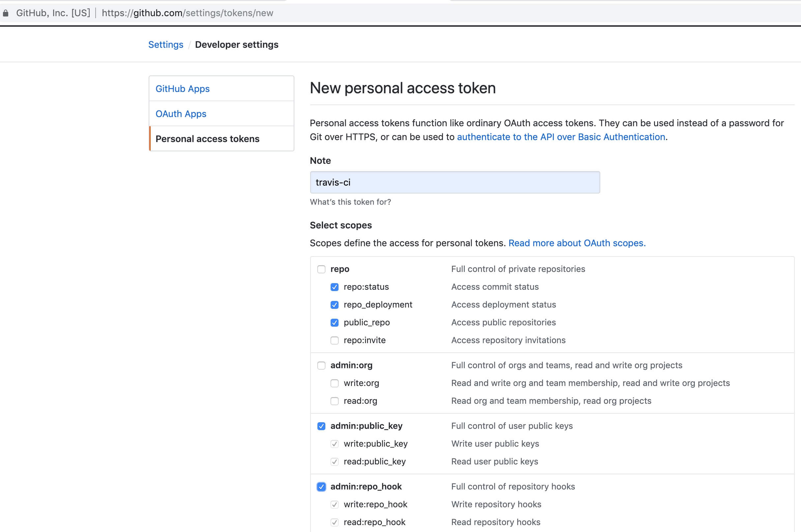Open OAuth Apps in sidebar
Screen dimensions: 801x532
click(x=181, y=114)
